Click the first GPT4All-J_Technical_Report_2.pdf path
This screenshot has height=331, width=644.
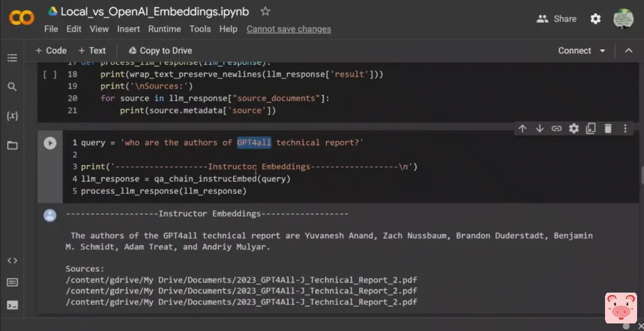pos(241,280)
